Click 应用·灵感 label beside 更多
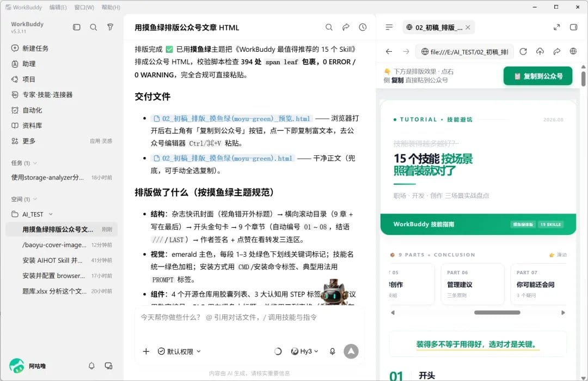Screen dimensions: 588x381 (101, 141)
